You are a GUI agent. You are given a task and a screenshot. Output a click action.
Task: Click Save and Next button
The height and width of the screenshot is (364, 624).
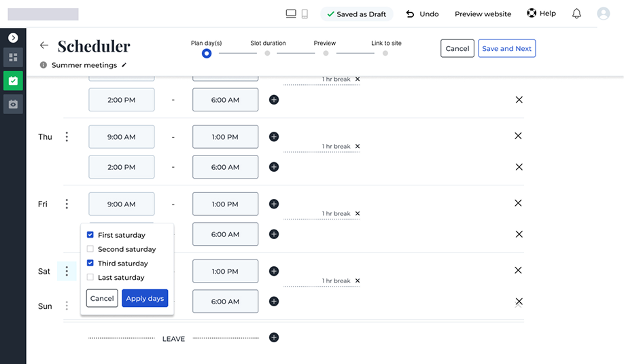tap(506, 49)
